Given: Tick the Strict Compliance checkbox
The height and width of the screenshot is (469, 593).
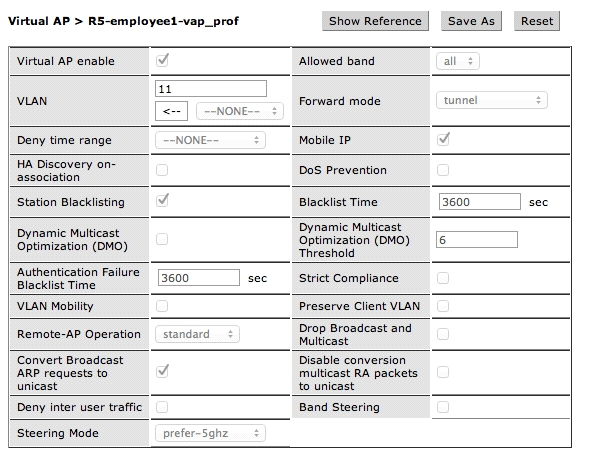Looking at the screenshot, I should pos(443,278).
